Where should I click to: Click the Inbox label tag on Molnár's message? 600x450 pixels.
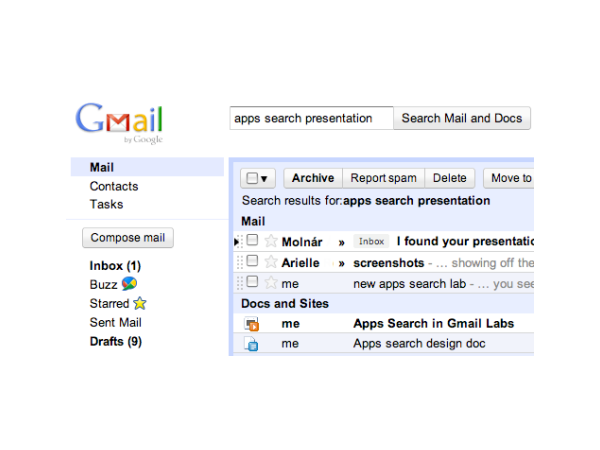[371, 241]
